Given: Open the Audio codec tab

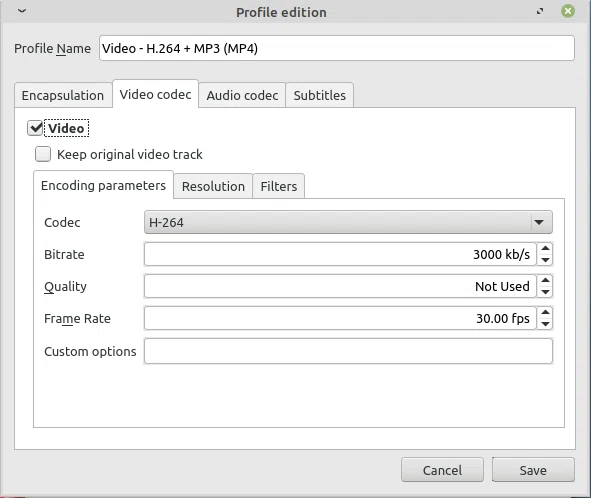Looking at the screenshot, I should pos(242,95).
